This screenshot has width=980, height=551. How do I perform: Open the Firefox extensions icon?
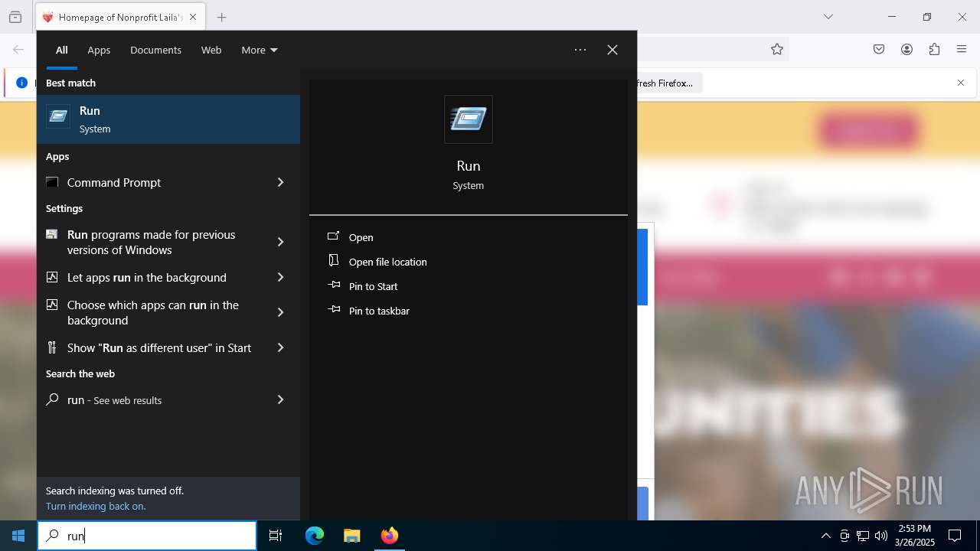[x=934, y=49]
